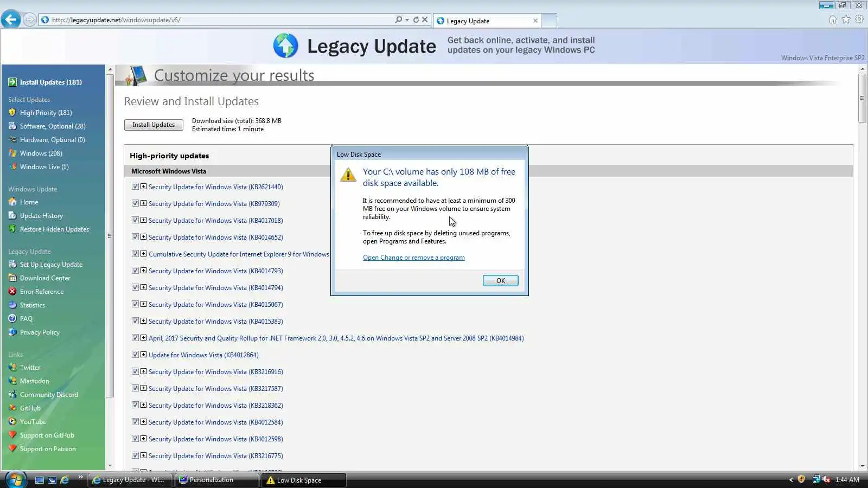
Task: Click Open Change or remove a program link
Action: [413, 258]
